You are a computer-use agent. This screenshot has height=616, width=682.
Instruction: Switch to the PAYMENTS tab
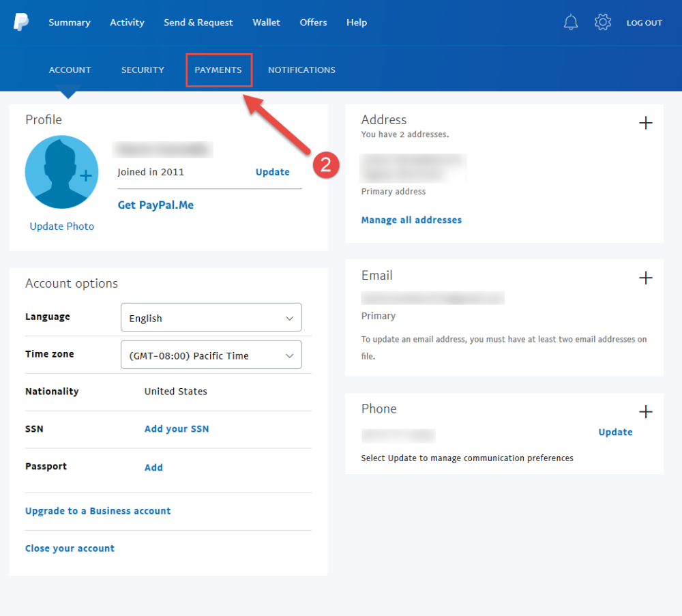click(x=218, y=70)
